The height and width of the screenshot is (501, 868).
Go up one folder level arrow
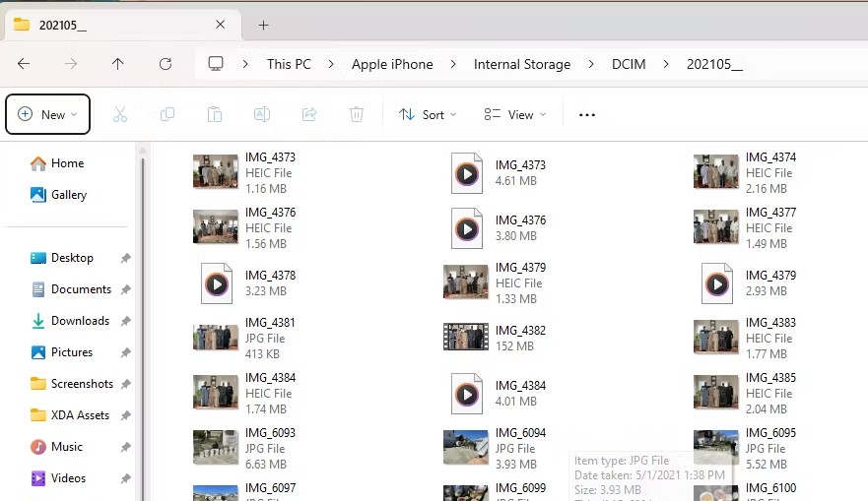point(117,64)
